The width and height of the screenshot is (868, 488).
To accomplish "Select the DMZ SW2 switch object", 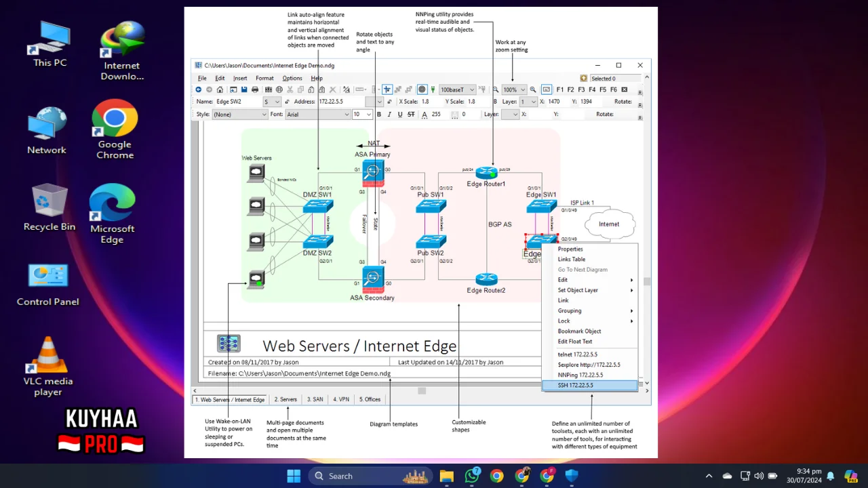I will pyautogui.click(x=318, y=241).
